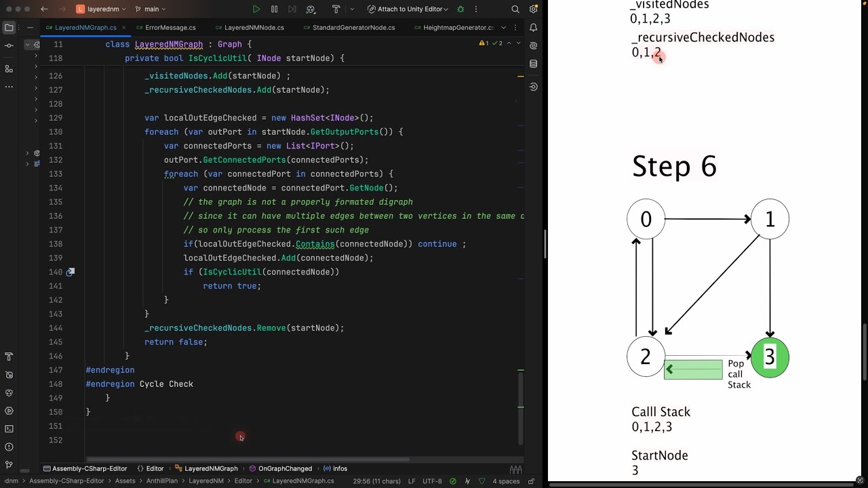Open the Terminal tool window icon
The height and width of the screenshot is (488, 868).
tap(9, 429)
